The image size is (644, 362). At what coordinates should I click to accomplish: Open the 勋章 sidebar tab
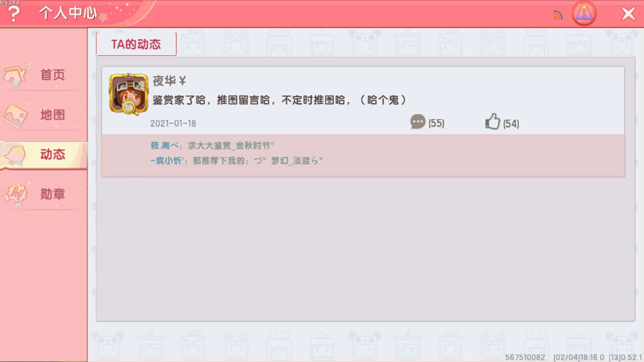click(x=44, y=194)
